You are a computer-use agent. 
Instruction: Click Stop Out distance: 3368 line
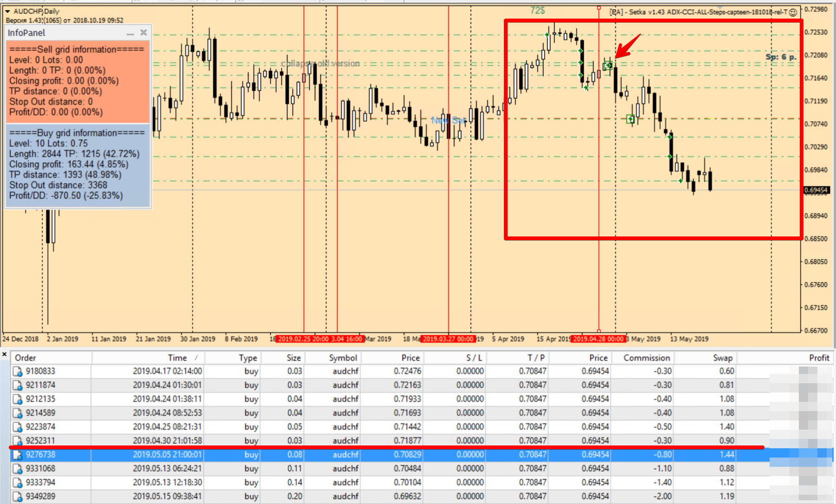(x=58, y=185)
